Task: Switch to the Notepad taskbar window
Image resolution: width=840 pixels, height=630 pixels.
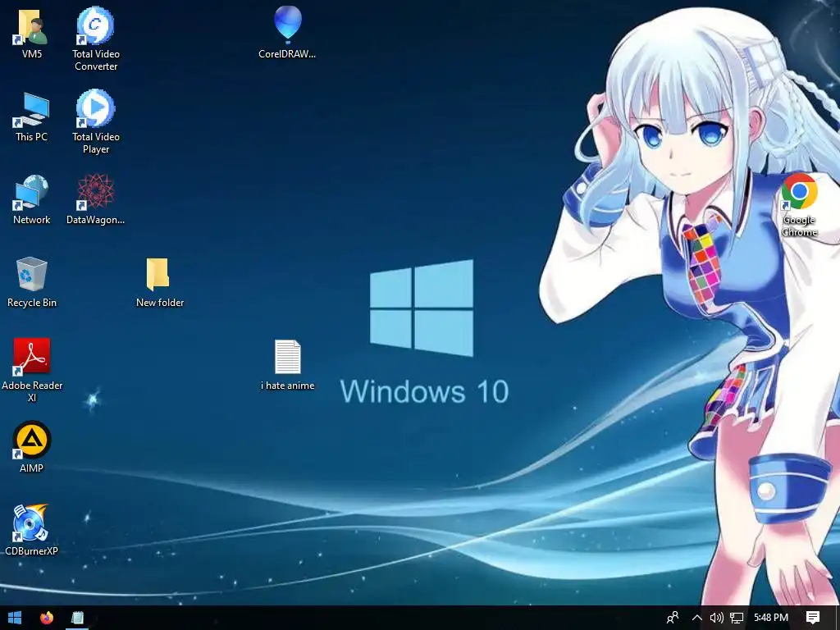Action: point(77,618)
